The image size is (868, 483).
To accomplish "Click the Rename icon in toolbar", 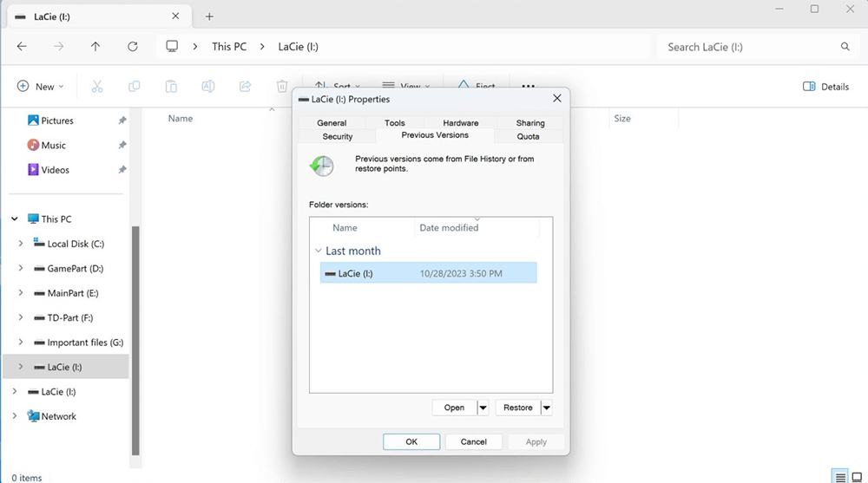I will [208, 87].
